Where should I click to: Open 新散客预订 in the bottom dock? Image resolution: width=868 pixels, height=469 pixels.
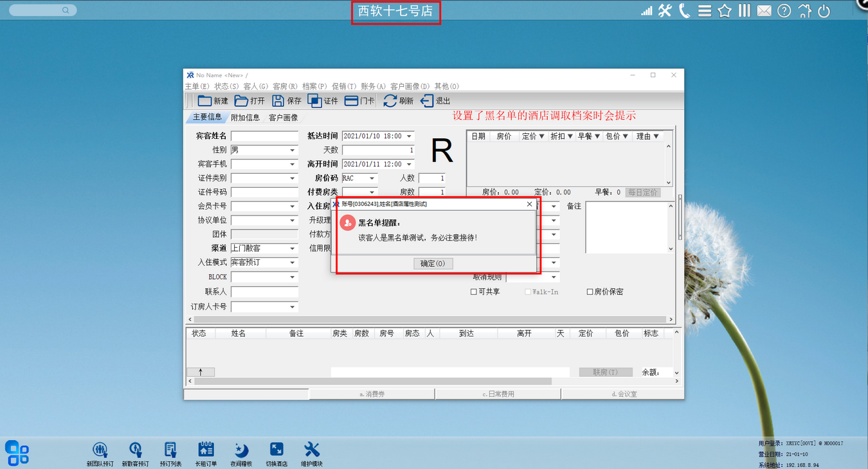tap(135, 454)
